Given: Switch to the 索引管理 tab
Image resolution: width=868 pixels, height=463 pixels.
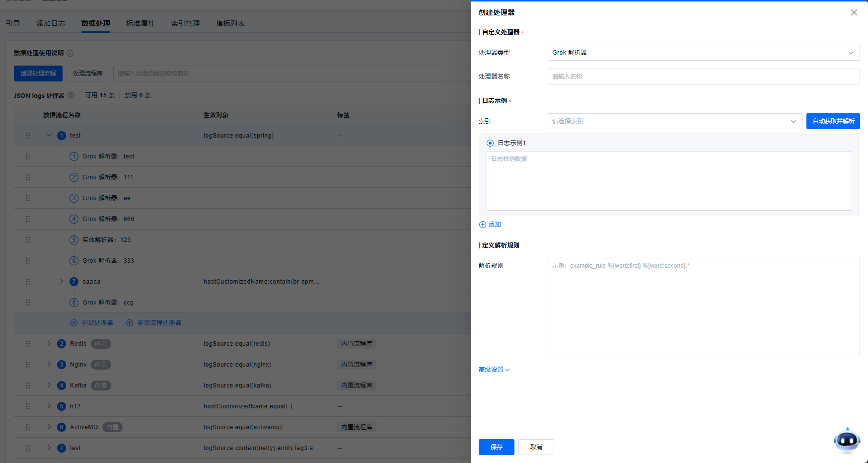Looking at the screenshot, I should click(185, 23).
